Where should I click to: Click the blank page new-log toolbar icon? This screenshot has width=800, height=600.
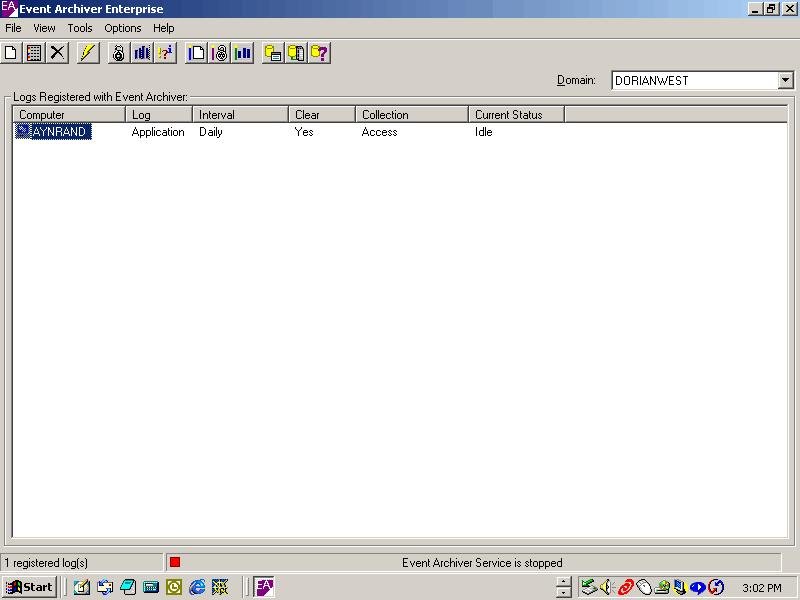(11, 53)
